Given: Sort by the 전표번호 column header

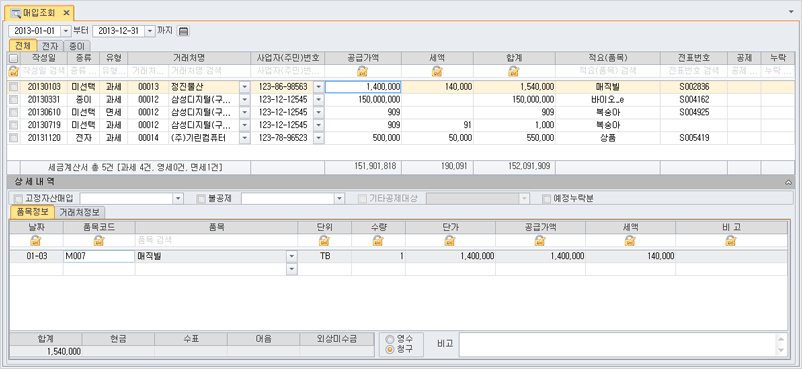Looking at the screenshot, I should click(693, 58).
